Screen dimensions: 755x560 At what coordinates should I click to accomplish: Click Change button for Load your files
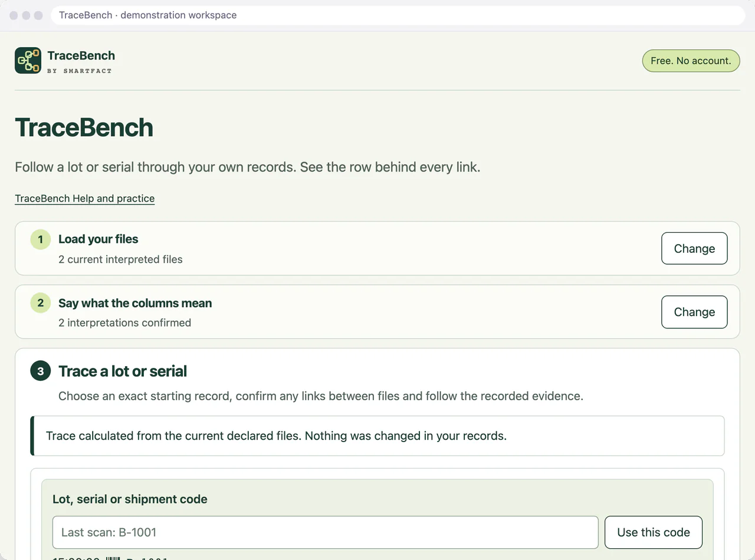tap(694, 249)
